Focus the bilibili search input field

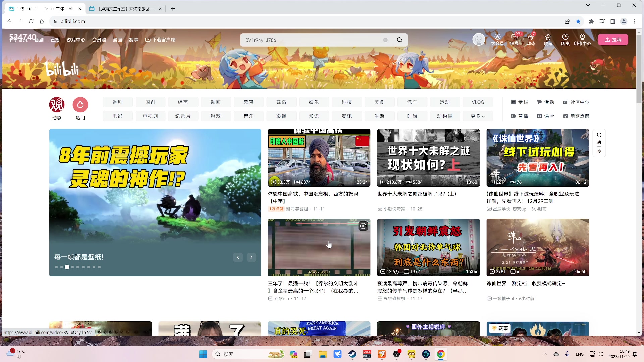click(x=312, y=40)
